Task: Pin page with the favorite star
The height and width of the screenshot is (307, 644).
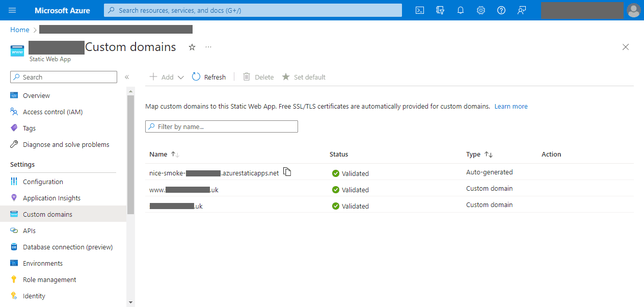Action: [x=192, y=47]
